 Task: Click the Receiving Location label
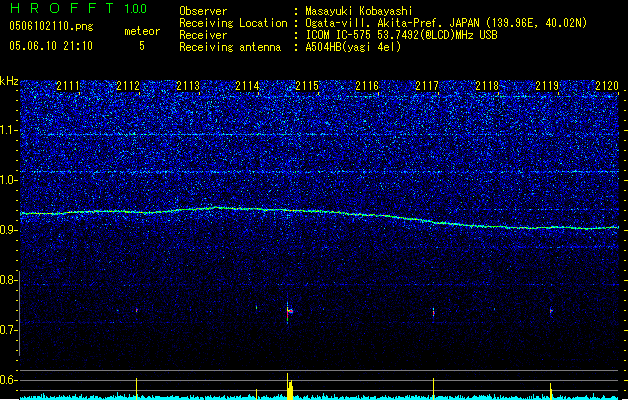233,23
